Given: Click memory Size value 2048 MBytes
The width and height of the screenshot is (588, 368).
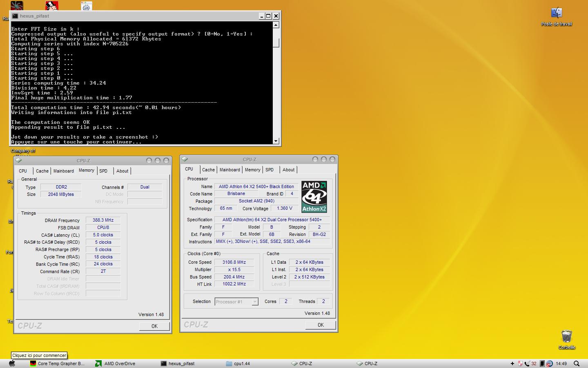Looking at the screenshot, I should [61, 194].
